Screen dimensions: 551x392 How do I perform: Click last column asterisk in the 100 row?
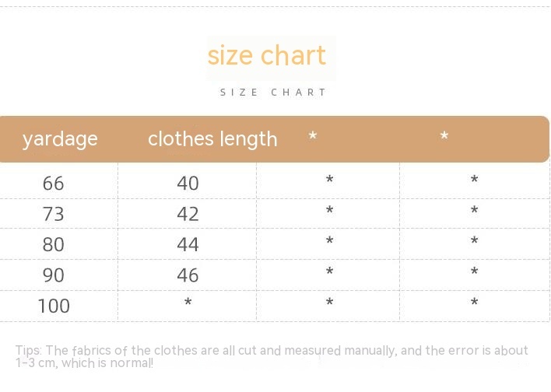tap(474, 303)
